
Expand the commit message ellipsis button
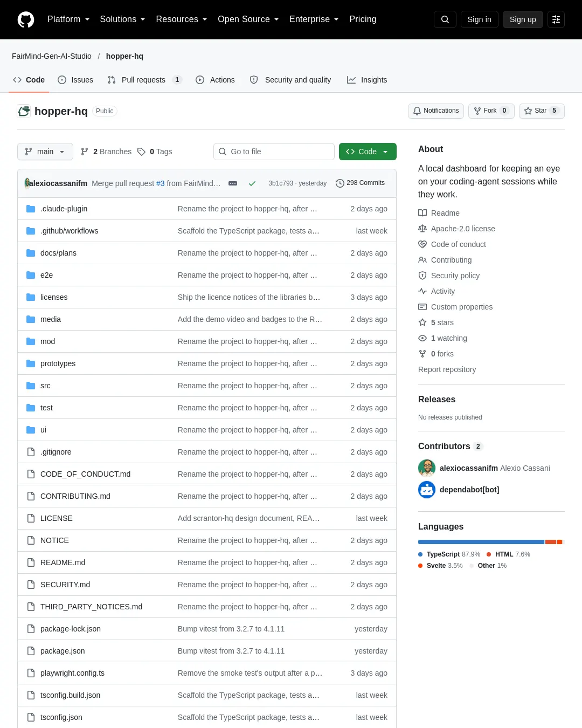click(x=233, y=183)
